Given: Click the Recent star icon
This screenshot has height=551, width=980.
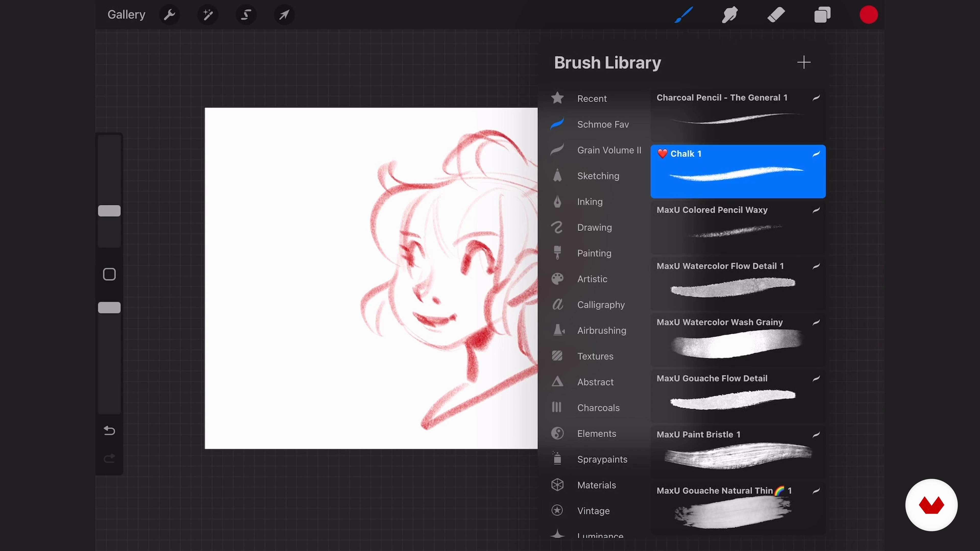Looking at the screenshot, I should 557,98.
